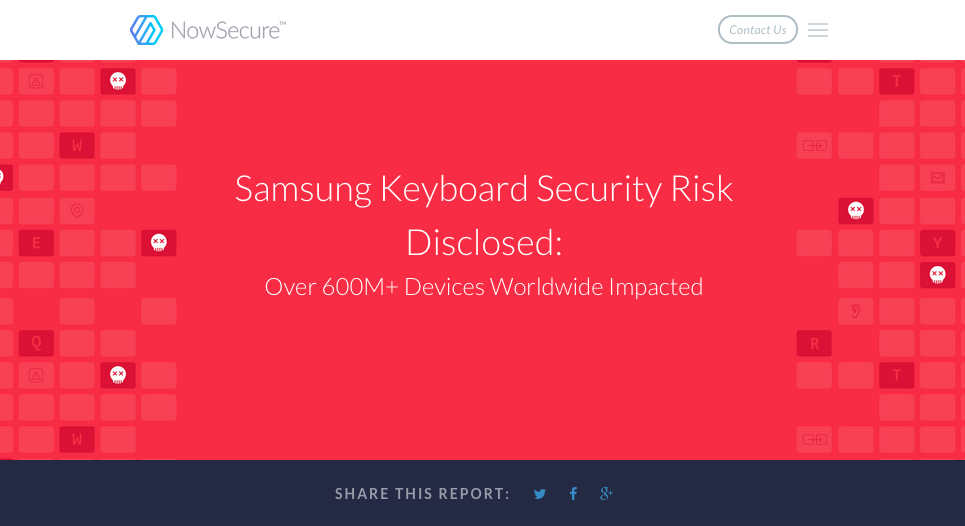Click the Samsung Keyboard Security Risk headline

484,215
